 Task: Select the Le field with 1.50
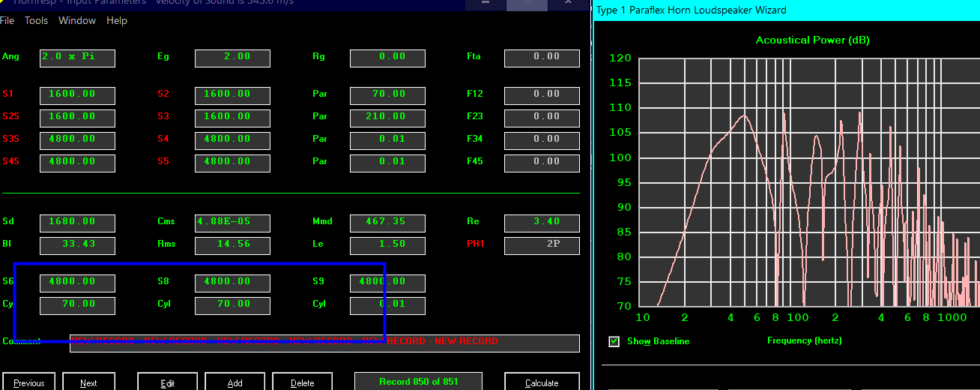[x=387, y=245]
